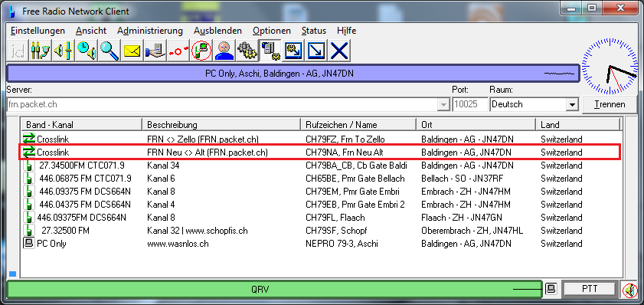Viewport: 644px width, 305px height.
Task: Open the speaker volume slider icon
Action: click(x=64, y=51)
